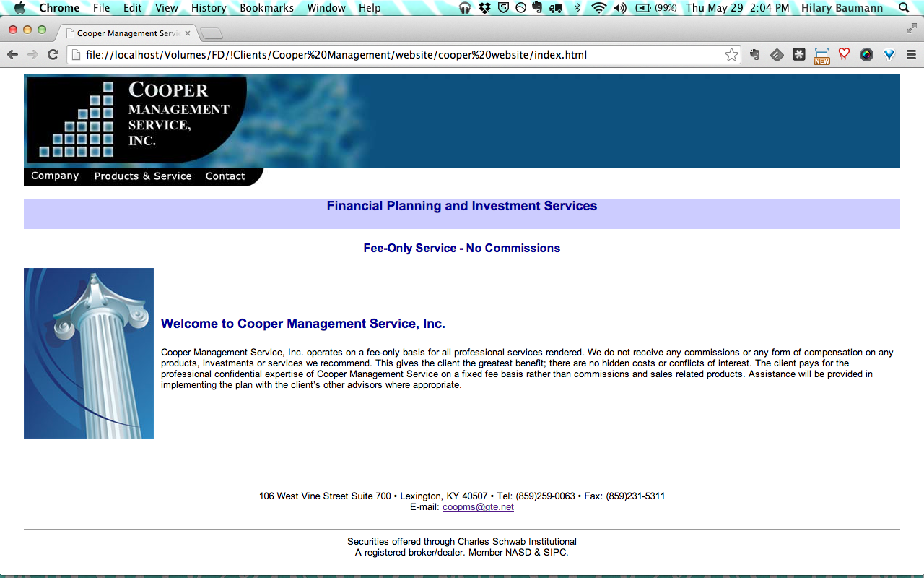Enter fullscreen with the arrows icon

(x=912, y=28)
